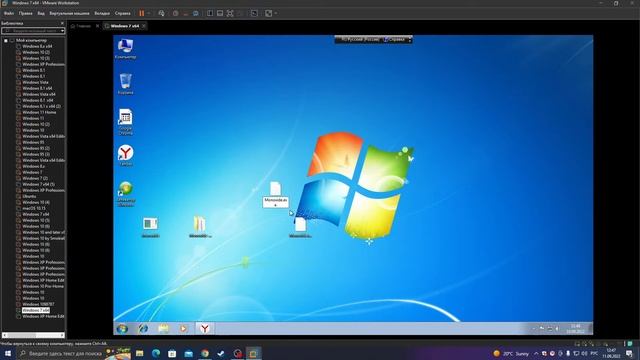640x360 pixels.
Task: Take a snapshot of the virtual machine
Action: coord(176,13)
